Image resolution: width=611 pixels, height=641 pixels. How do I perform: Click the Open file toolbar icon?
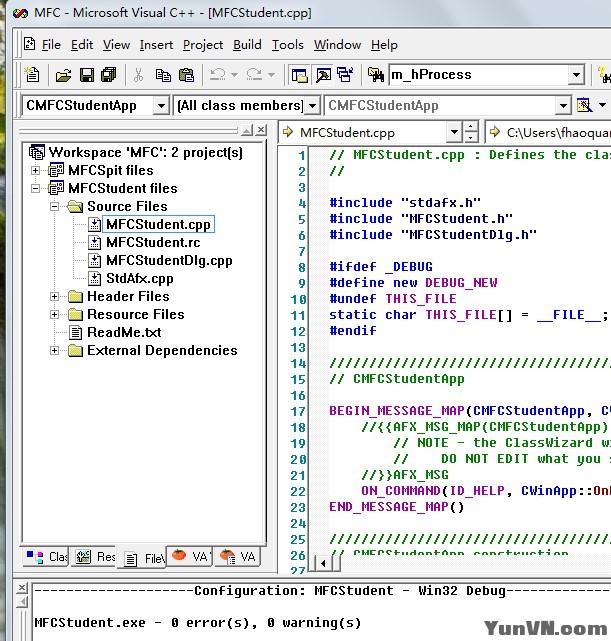click(x=63, y=75)
